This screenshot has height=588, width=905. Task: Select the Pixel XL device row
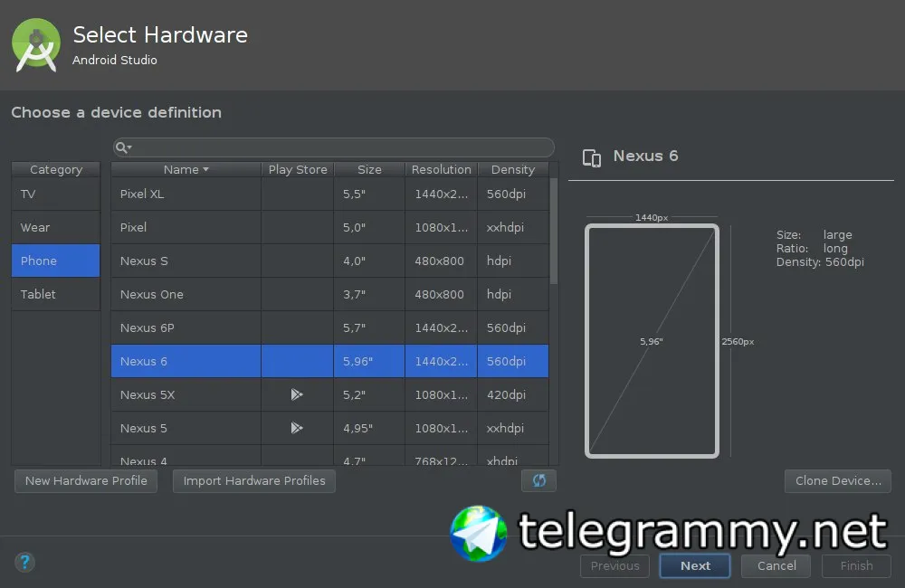[x=329, y=194]
